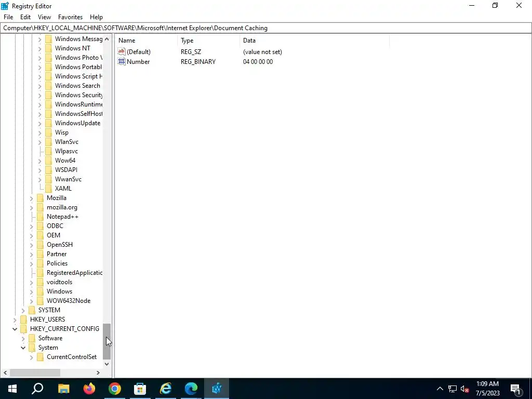Expand the Wow64 key
Viewport: 532px width, 399px height.
[39, 161]
